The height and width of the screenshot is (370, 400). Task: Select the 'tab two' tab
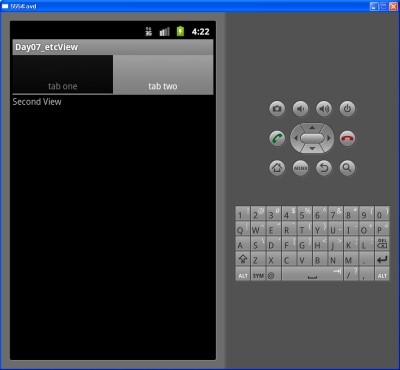pyautogui.click(x=163, y=74)
